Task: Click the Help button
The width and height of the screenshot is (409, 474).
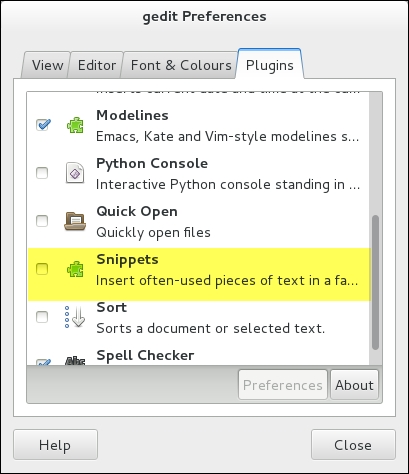Action: (x=55, y=445)
